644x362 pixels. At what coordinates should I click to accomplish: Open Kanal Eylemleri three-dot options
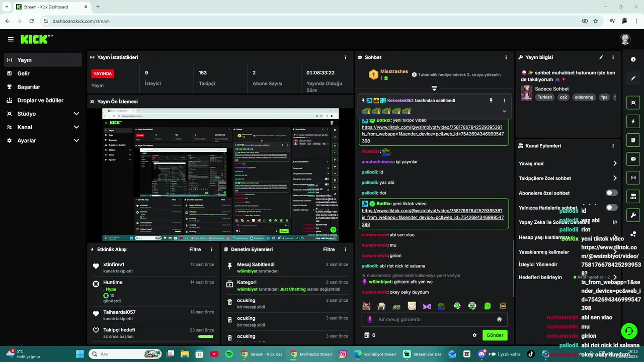613,146
